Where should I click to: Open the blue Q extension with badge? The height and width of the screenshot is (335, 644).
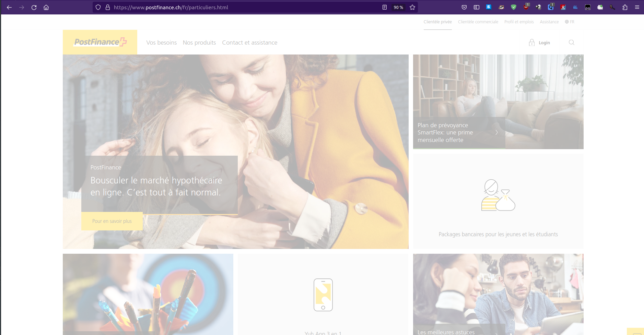pos(551,7)
